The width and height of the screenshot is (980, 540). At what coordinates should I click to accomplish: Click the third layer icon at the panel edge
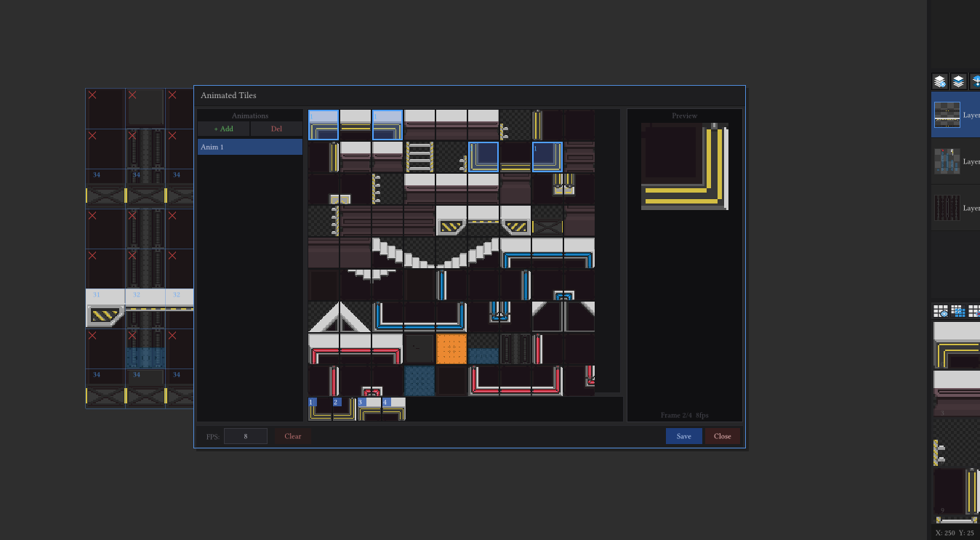(976, 81)
